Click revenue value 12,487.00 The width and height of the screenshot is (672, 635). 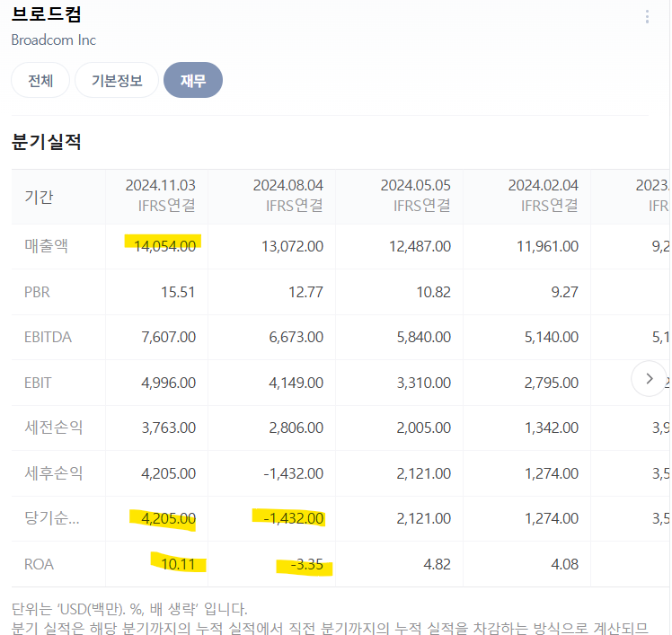point(420,246)
